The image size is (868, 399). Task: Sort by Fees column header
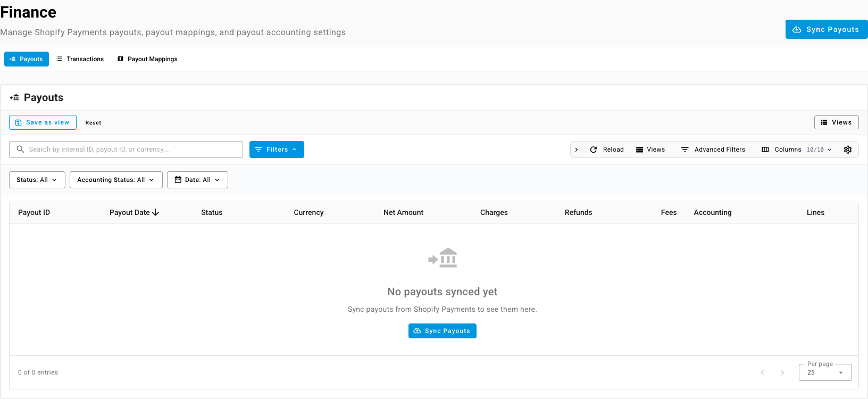pyautogui.click(x=669, y=212)
